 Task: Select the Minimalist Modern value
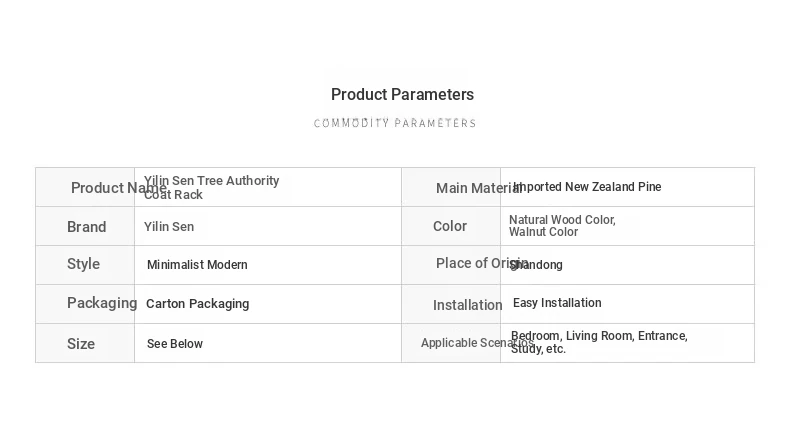click(x=197, y=265)
